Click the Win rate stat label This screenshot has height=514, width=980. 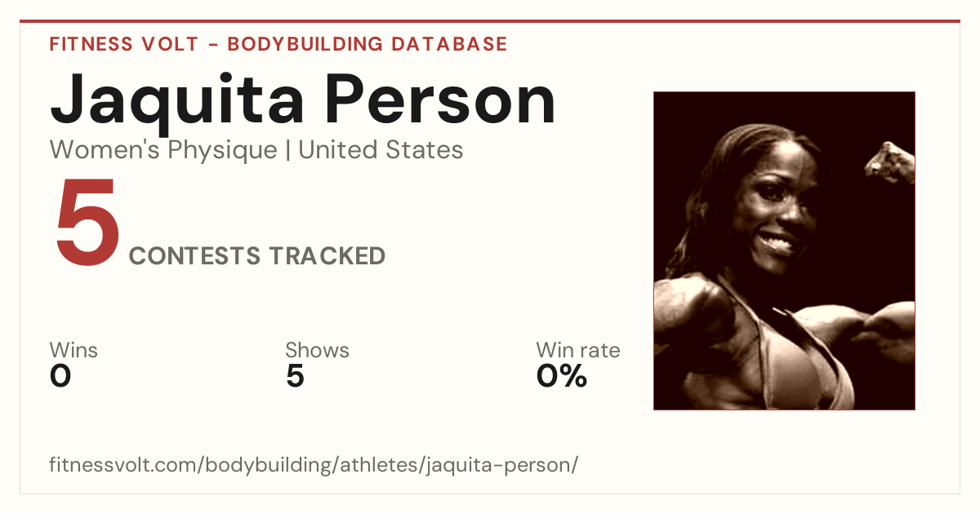click(578, 350)
